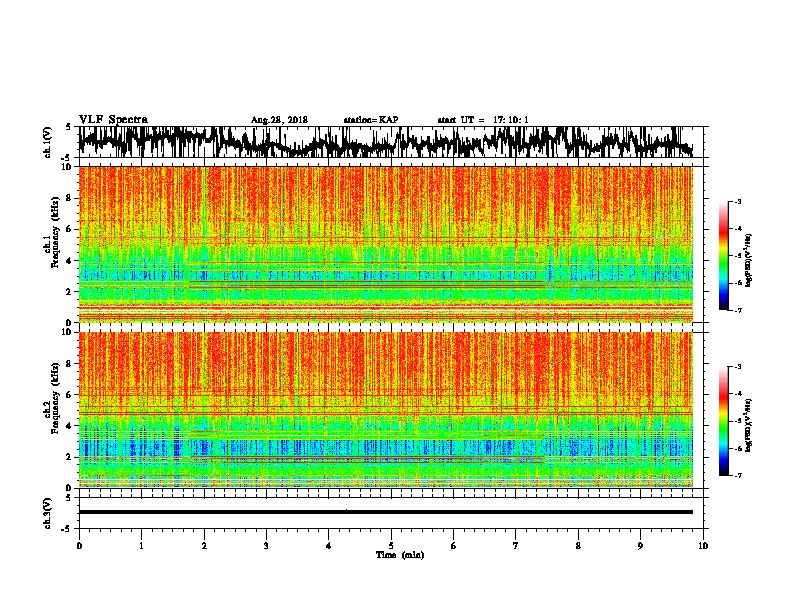This screenshot has width=792, height=612.
Task: Click the "Time (min)" x-axis label
Action: click(x=400, y=555)
